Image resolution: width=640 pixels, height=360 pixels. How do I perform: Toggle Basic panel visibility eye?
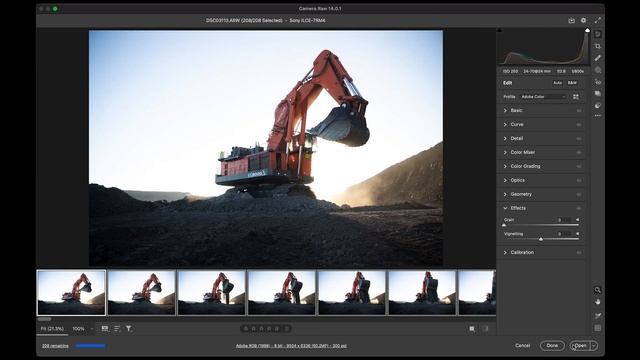coord(579,111)
